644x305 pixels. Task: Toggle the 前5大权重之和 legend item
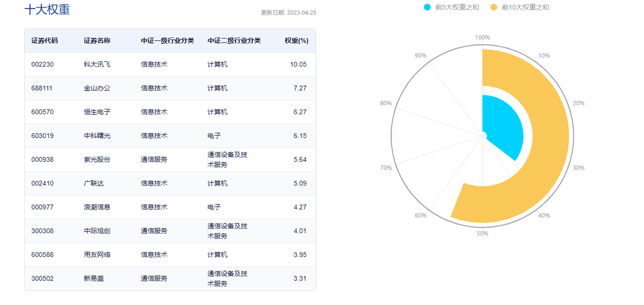point(451,7)
